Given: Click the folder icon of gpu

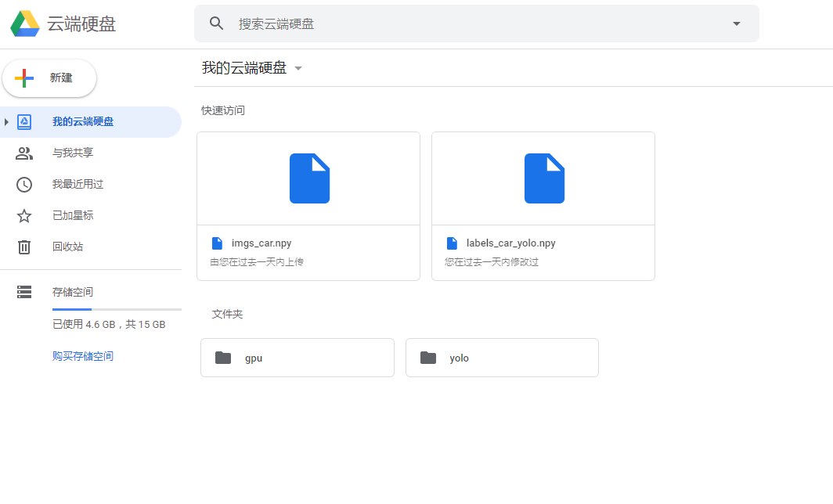Looking at the screenshot, I should click(x=223, y=358).
